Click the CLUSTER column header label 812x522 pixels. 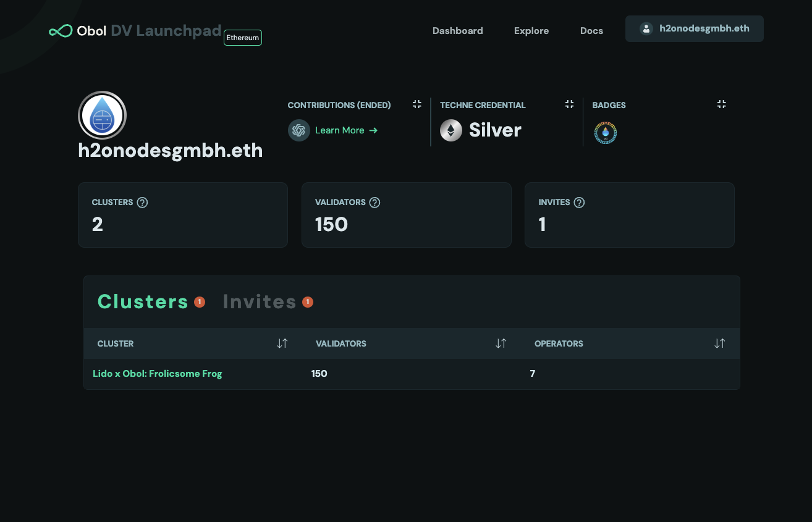click(116, 343)
